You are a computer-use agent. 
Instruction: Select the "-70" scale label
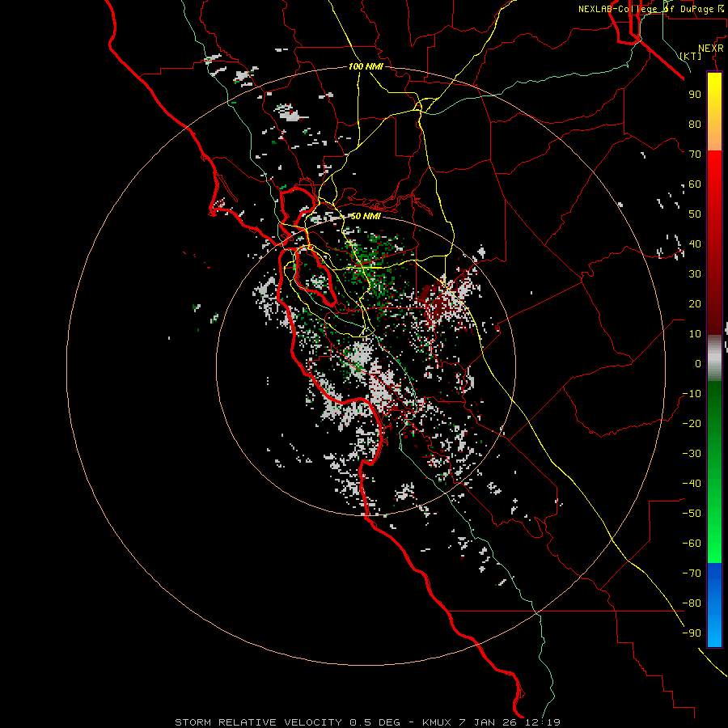[x=692, y=574]
